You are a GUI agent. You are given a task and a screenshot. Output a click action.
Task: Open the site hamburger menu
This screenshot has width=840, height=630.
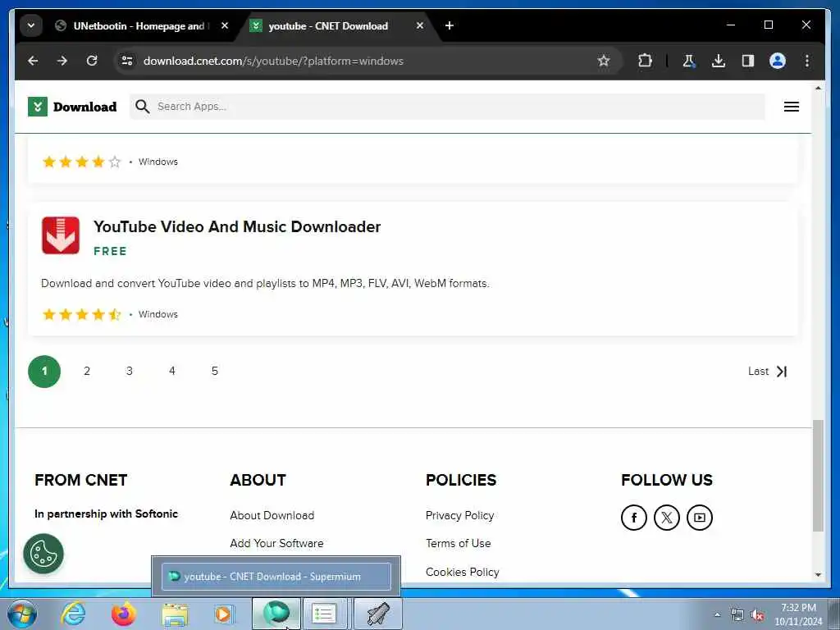(x=792, y=107)
